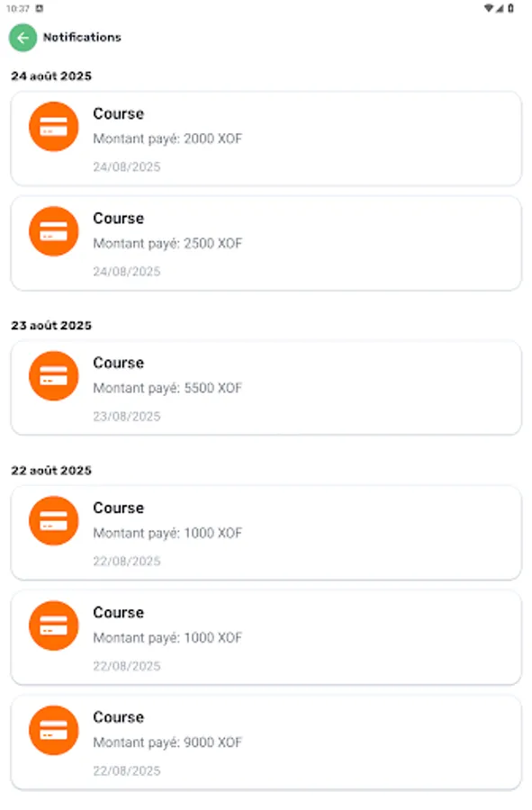Open the first Course notification dated 24/08/2025
Image resolution: width=532 pixels, height=810 pixels.
(266, 138)
